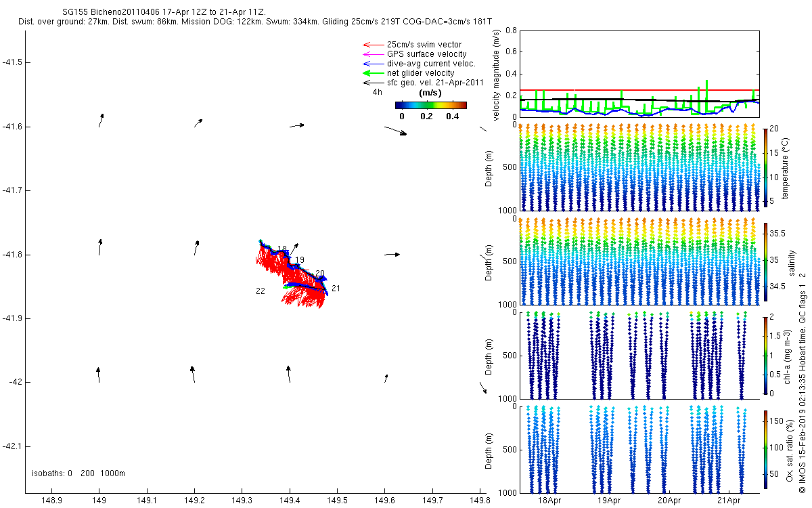Click the -41.8 latitude tick label
Image resolution: width=812 pixels, height=508 pixels.
pyautogui.click(x=12, y=255)
